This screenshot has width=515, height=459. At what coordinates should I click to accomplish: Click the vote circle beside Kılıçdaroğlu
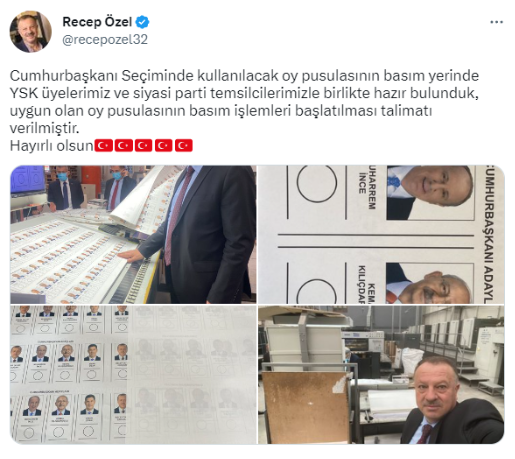coord(317,291)
